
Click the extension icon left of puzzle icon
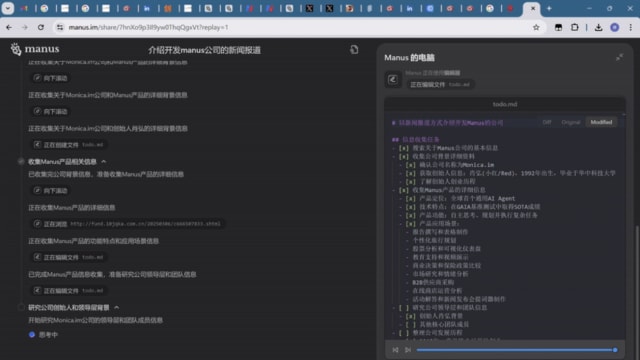(558, 27)
